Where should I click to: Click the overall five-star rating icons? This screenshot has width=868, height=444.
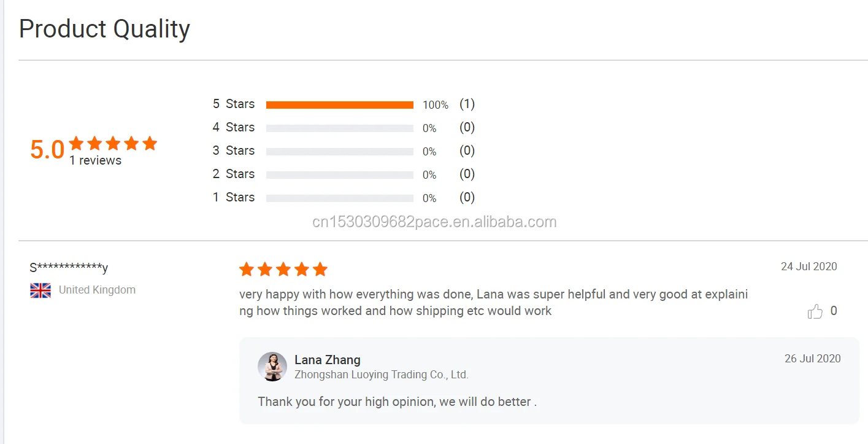tap(113, 144)
